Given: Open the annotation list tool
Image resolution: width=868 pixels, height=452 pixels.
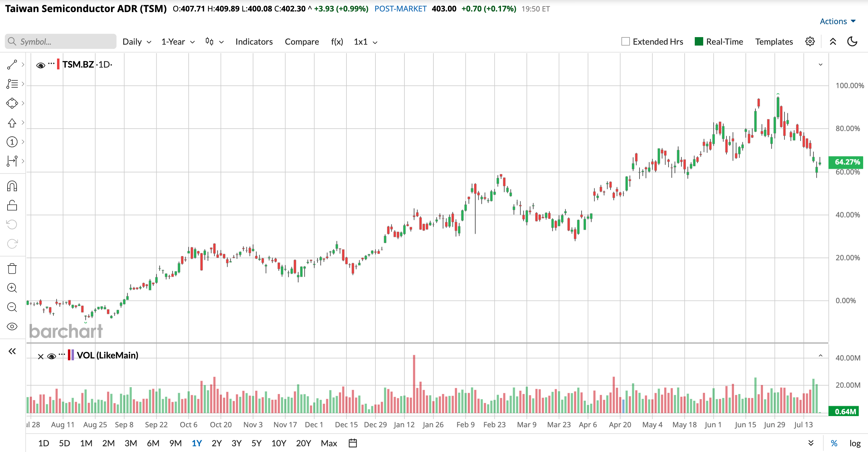Looking at the screenshot, I should click(x=12, y=84).
